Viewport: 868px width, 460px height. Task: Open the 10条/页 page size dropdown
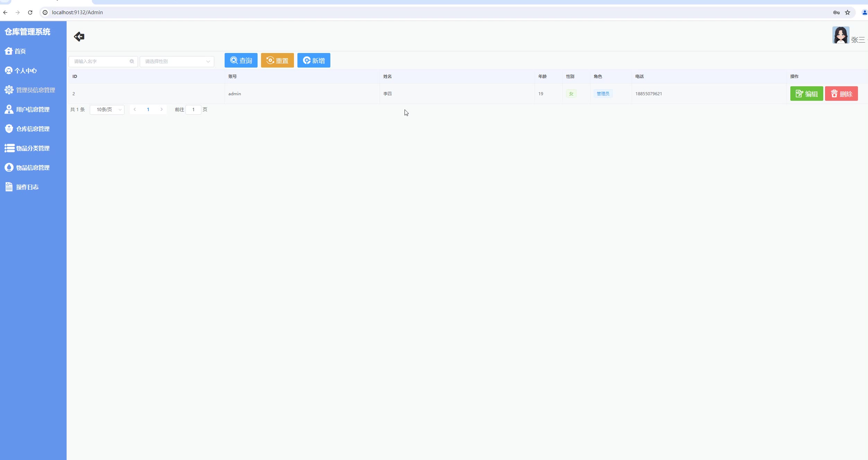point(107,109)
